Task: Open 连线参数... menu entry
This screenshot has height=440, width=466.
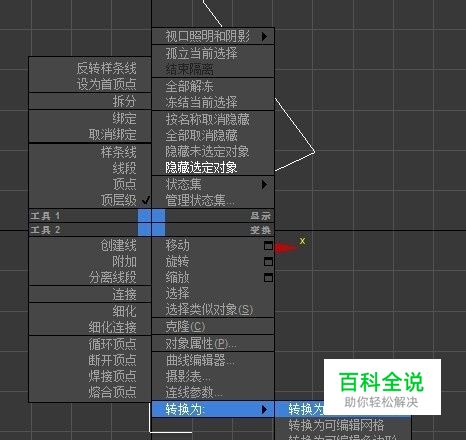Action: [x=194, y=392]
